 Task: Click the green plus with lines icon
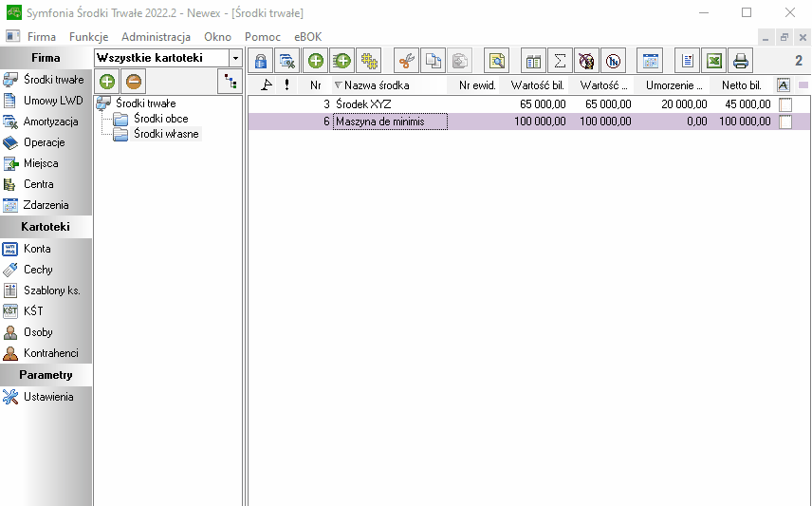pos(341,61)
